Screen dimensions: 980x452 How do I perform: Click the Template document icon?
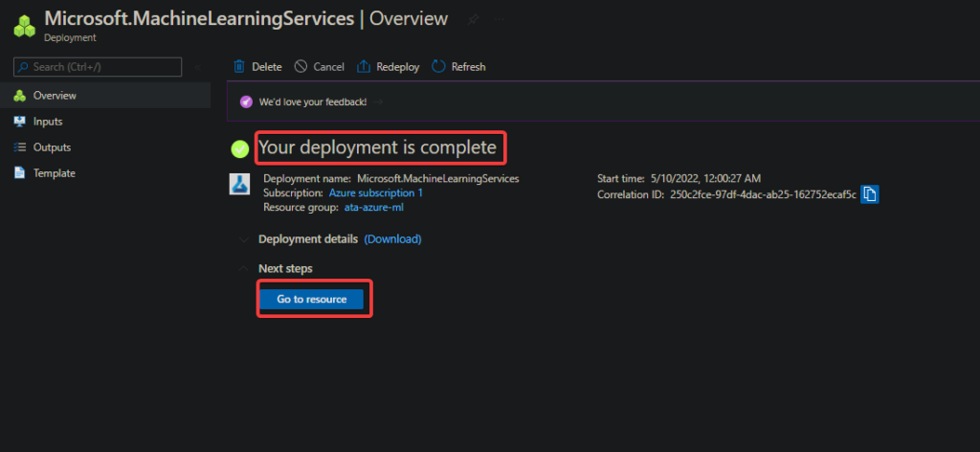19,173
